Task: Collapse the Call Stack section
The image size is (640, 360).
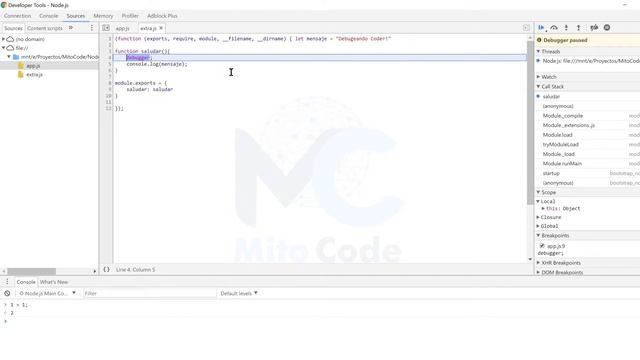Action: click(x=538, y=87)
